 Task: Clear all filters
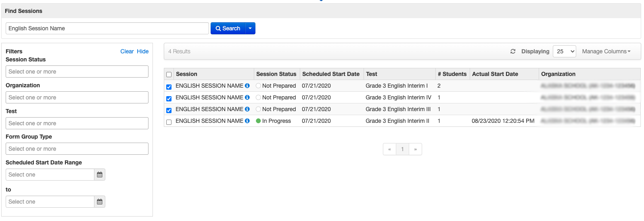pos(127,51)
